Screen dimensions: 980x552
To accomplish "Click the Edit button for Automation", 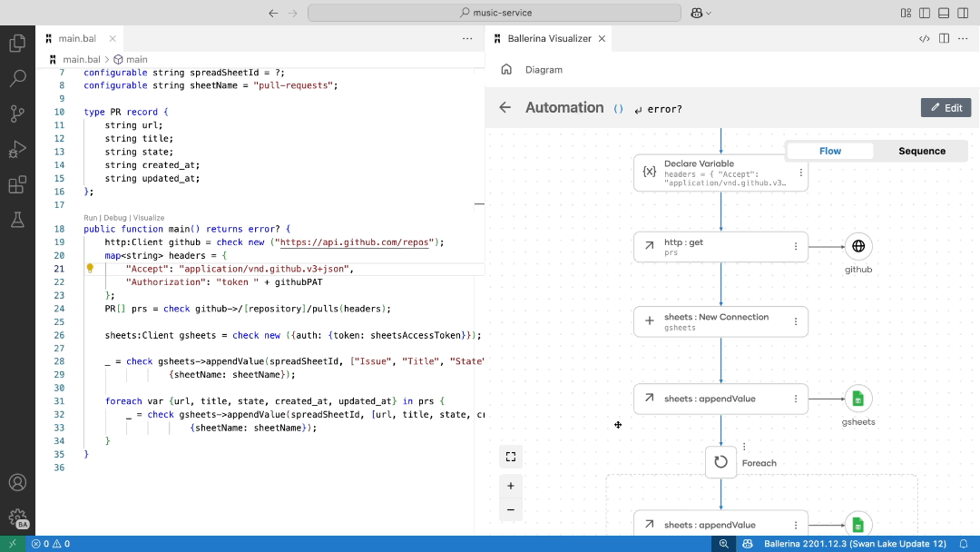I will 946,107.
